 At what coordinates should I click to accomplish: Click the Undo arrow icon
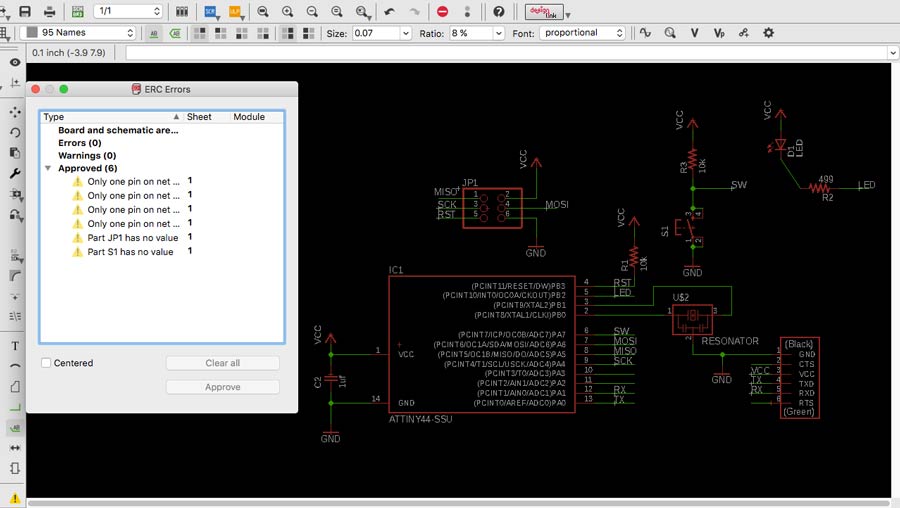coord(390,11)
